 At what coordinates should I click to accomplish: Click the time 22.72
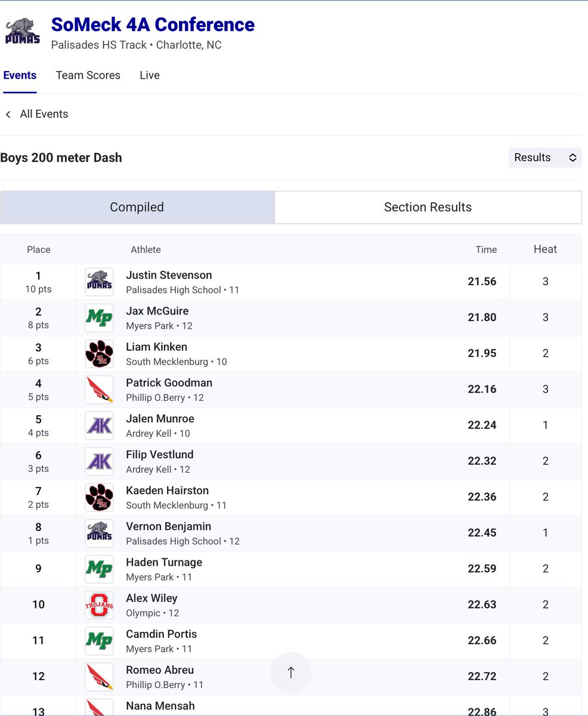tap(482, 676)
